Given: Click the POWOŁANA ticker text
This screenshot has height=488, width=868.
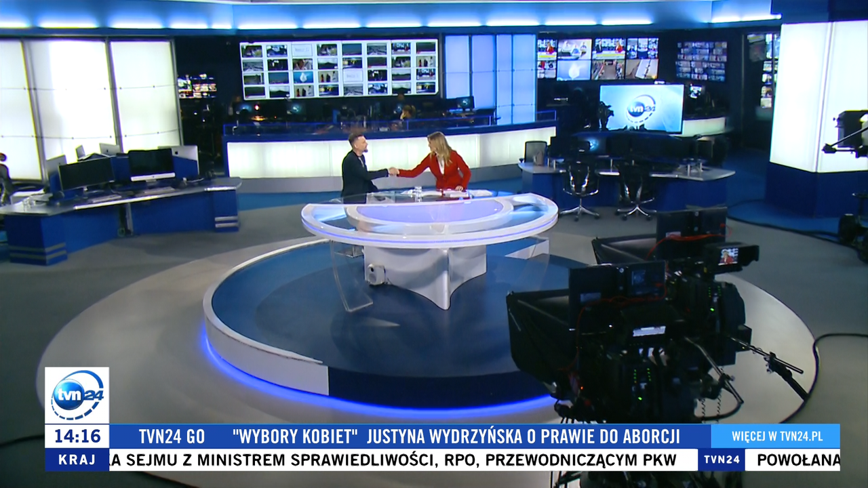Looking at the screenshot, I should 797,460.
